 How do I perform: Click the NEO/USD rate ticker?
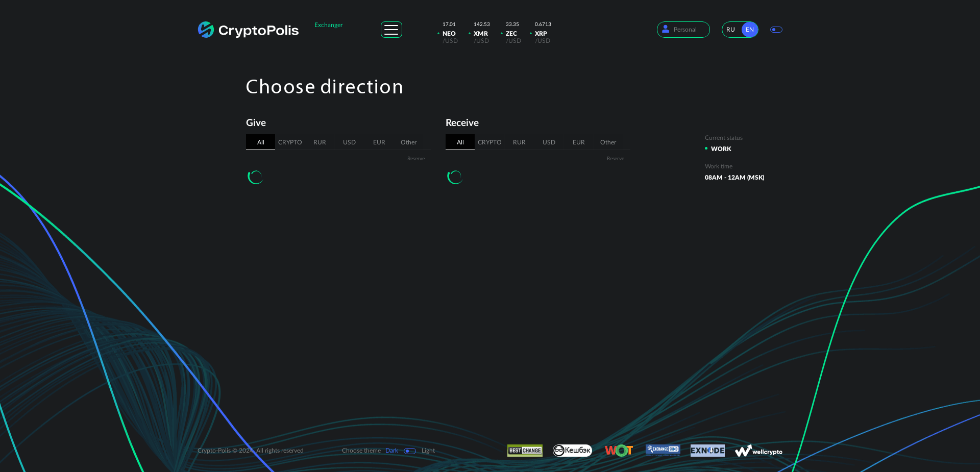(448, 33)
